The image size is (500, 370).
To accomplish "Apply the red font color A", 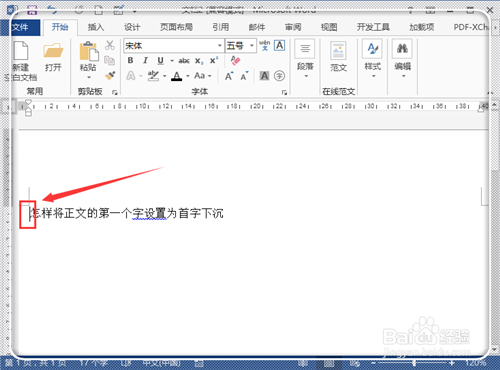I will pos(177,76).
